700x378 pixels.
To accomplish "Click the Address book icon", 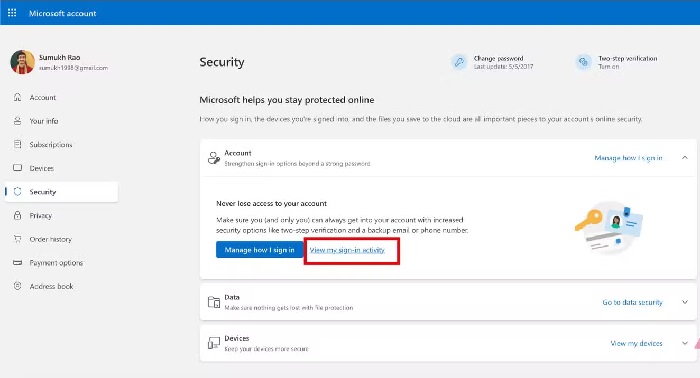I will 17,286.
